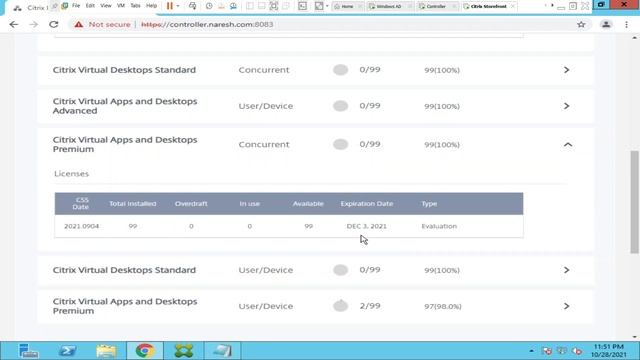The image size is (640, 360).
Task: Switch to Chrome in the taskbar
Action: (144, 351)
